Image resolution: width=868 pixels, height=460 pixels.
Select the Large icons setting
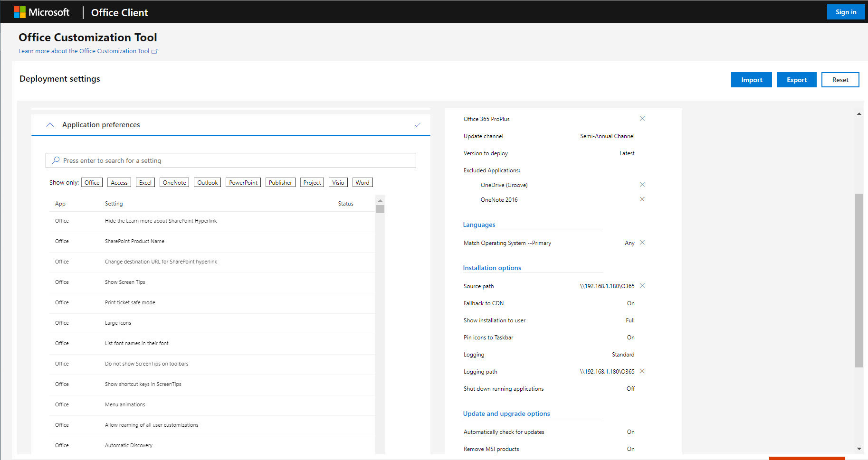(x=212, y=323)
